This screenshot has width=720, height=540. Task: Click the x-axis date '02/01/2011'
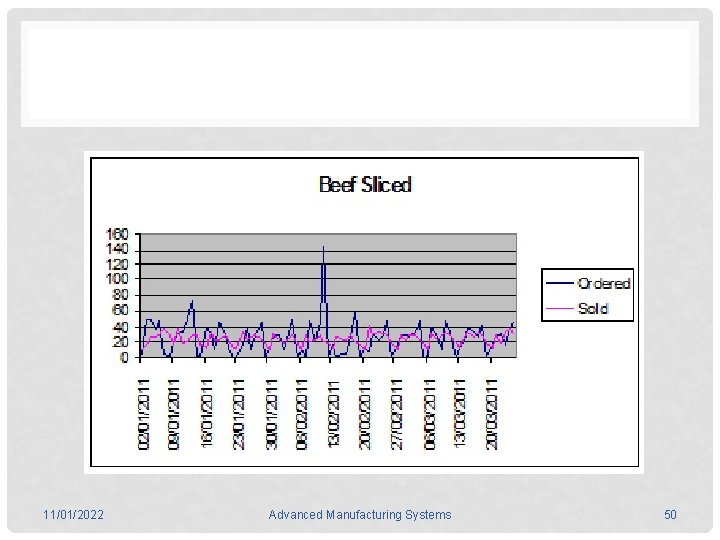[x=144, y=414]
